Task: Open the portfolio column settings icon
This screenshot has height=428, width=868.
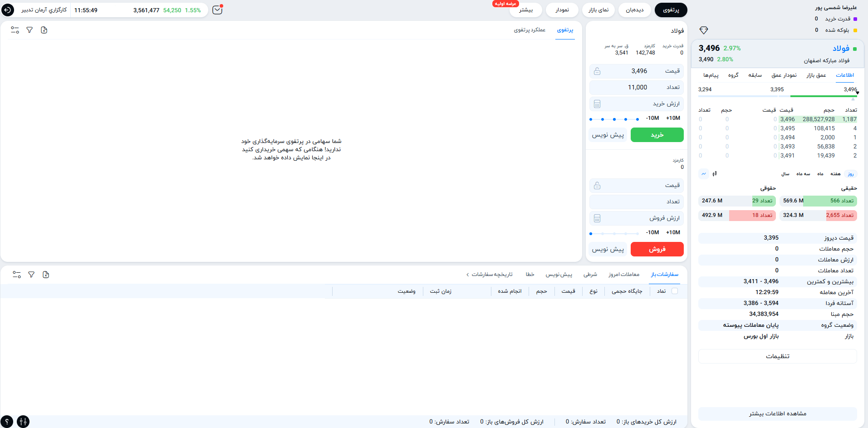Action: click(15, 30)
